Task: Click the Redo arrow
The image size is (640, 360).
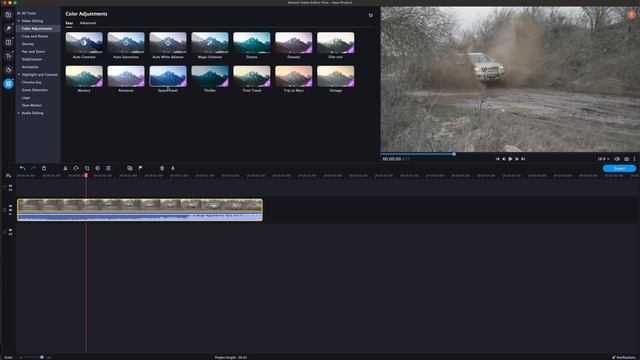Action: 33,168
